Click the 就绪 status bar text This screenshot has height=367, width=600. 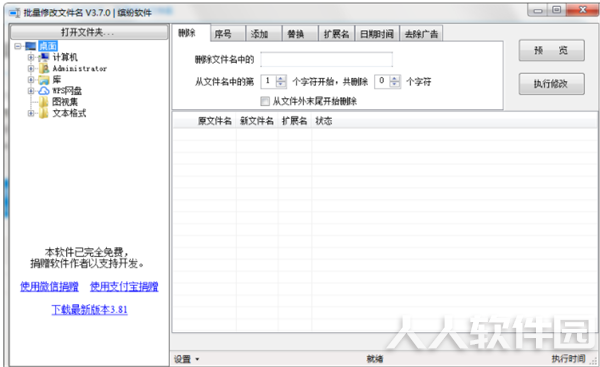point(375,359)
